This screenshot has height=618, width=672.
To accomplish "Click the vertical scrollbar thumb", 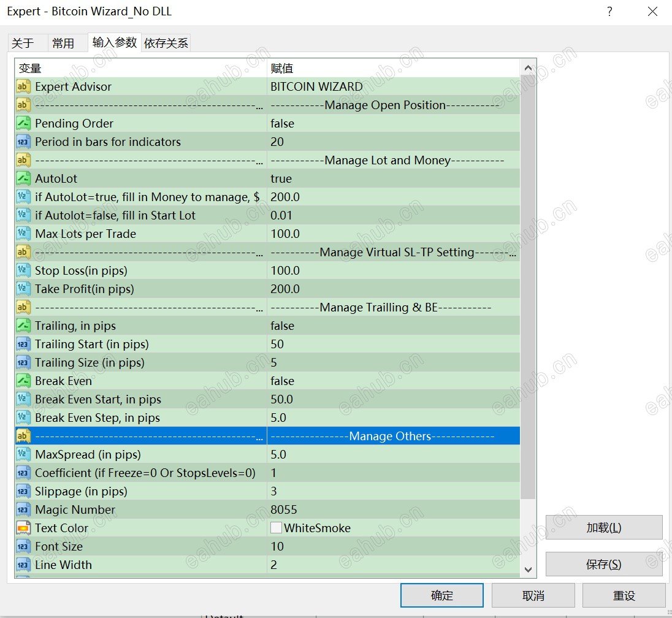I will coord(528,287).
